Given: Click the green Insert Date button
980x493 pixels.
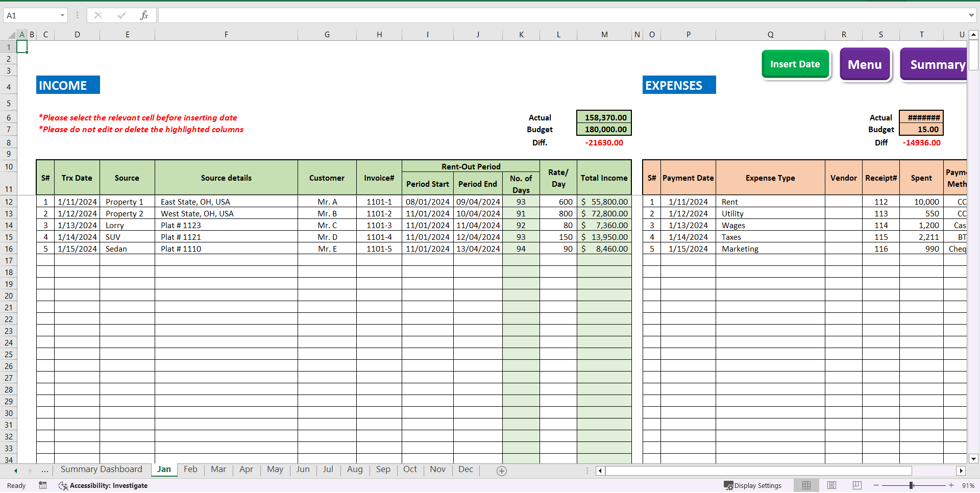Looking at the screenshot, I should (795, 64).
